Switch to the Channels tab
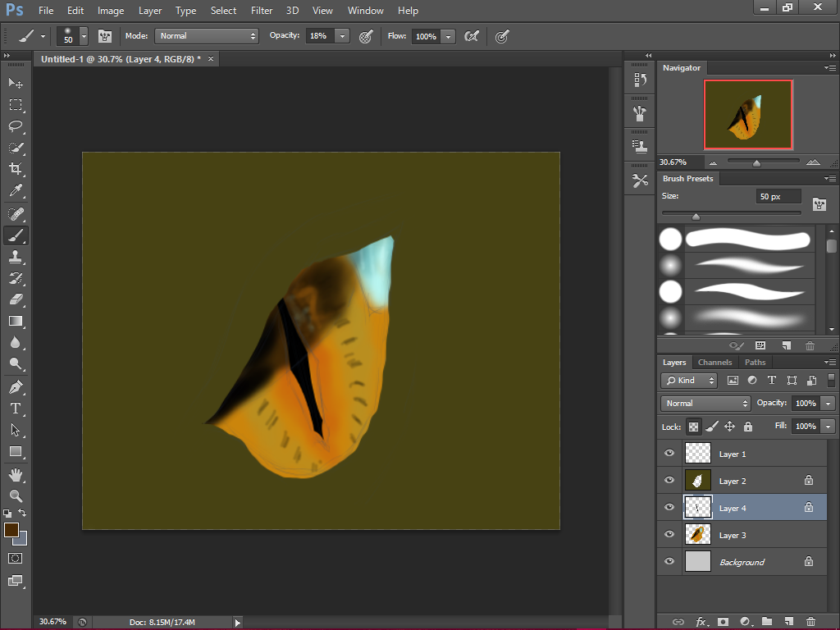 point(714,362)
